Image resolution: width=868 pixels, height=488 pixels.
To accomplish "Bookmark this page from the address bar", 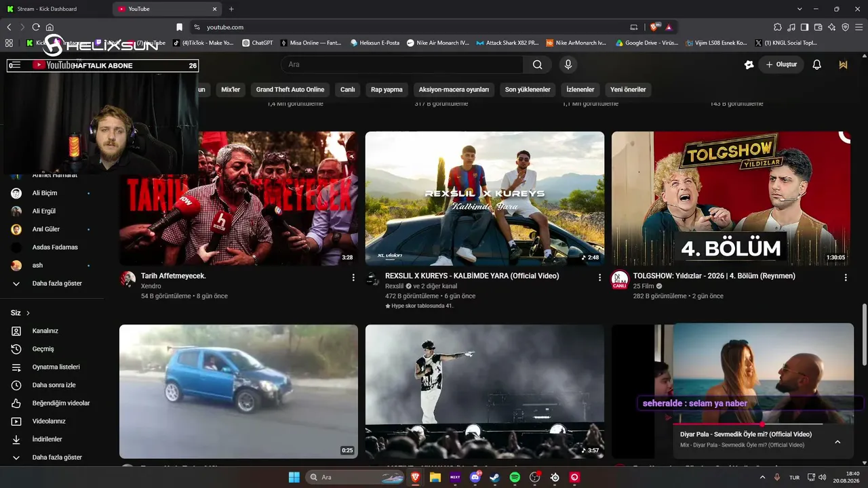I will pyautogui.click(x=179, y=27).
